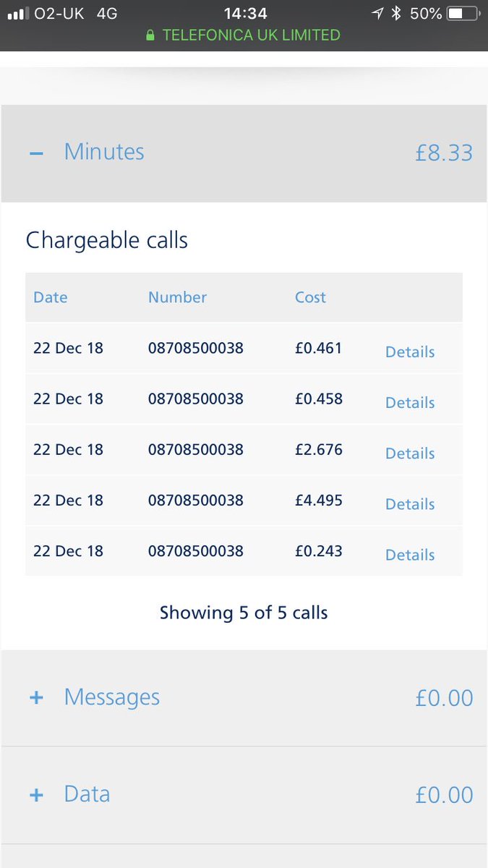Collapse the Minutes section minus icon

37,153
